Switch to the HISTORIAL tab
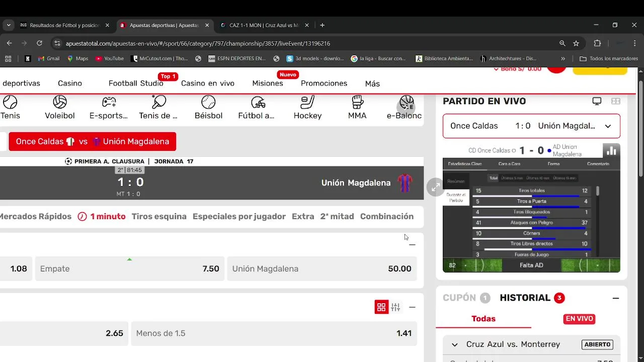The image size is (644, 362). point(532,298)
